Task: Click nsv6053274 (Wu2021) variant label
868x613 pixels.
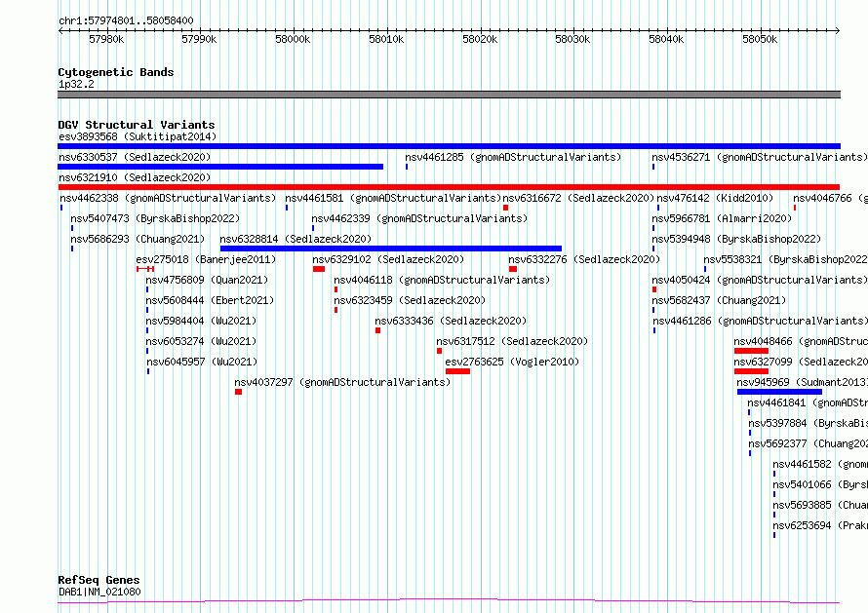Action: pyautogui.click(x=201, y=341)
